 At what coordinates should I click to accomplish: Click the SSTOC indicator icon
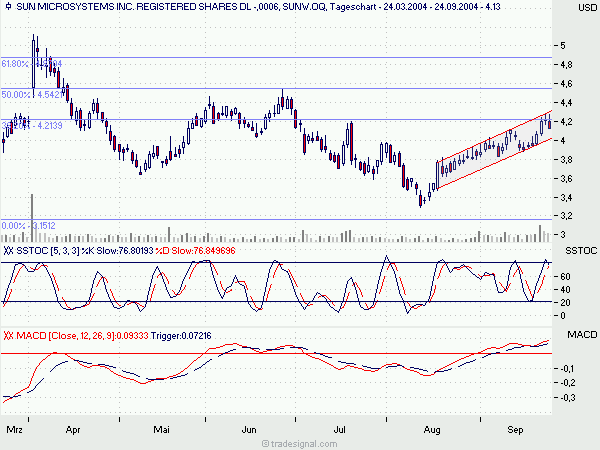pyautogui.click(x=8, y=251)
